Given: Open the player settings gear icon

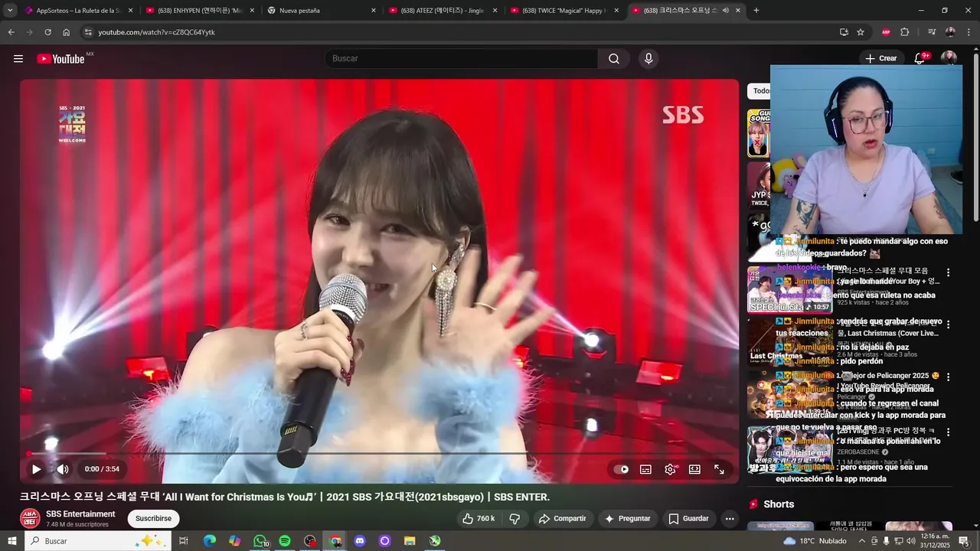Looking at the screenshot, I should [670, 469].
